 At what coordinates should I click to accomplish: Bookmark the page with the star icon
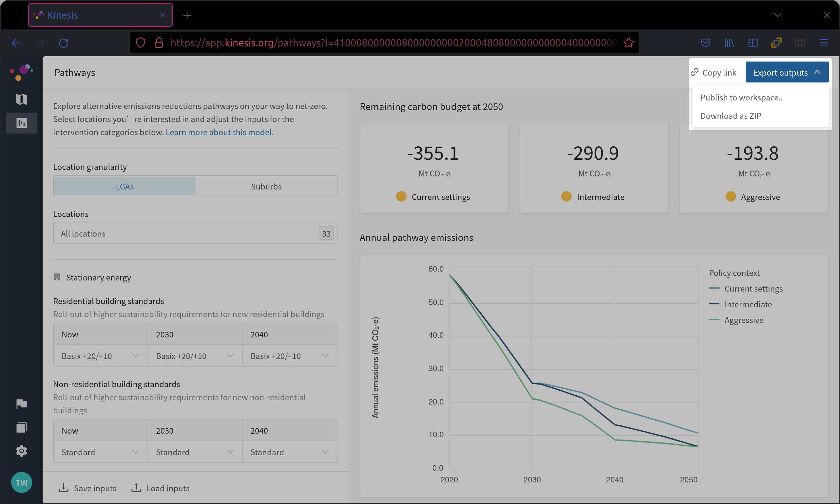click(x=629, y=43)
